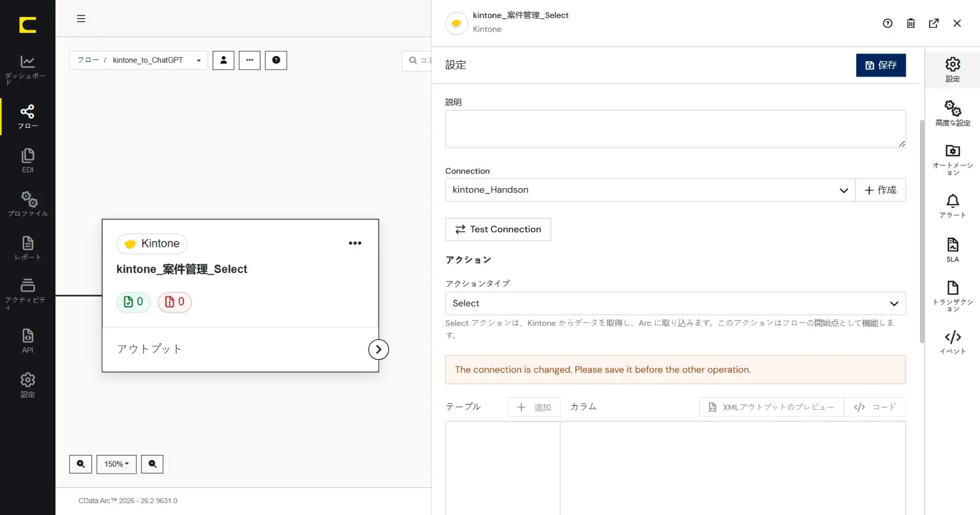Viewport: 980px width, 515px height.
Task: Switch to the トランザクション tab
Action: (953, 296)
